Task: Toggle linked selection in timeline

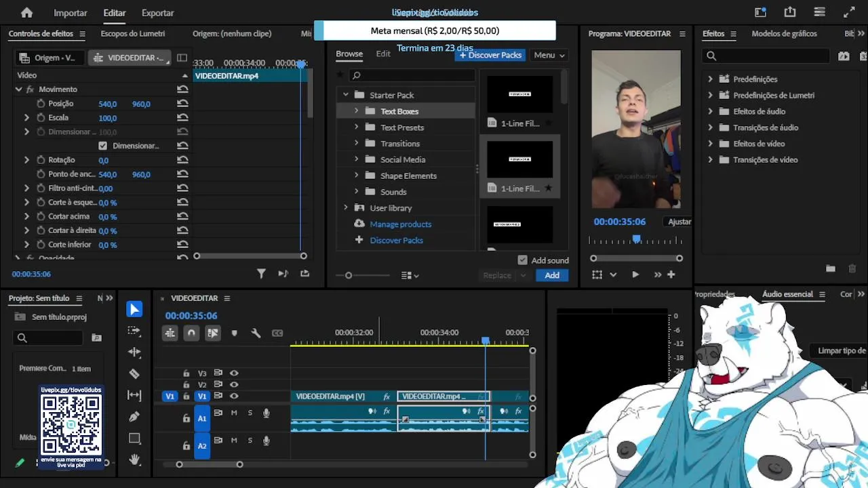Action: click(213, 333)
